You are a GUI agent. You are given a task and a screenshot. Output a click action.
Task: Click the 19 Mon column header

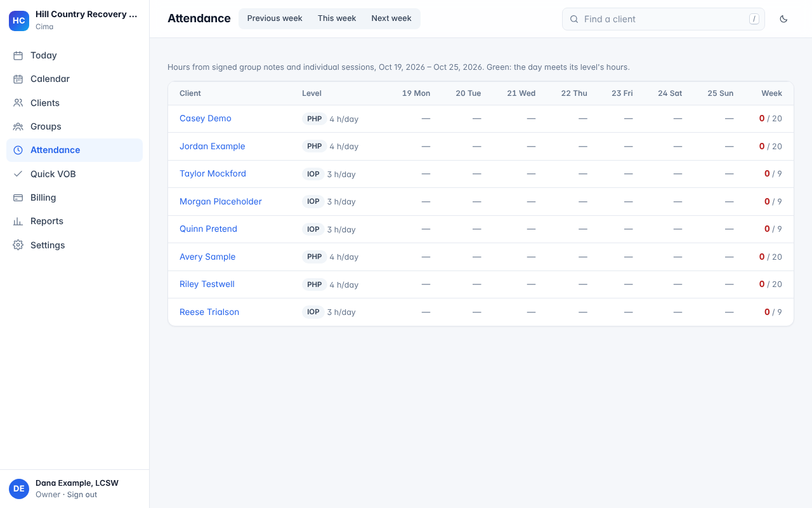pyautogui.click(x=416, y=93)
